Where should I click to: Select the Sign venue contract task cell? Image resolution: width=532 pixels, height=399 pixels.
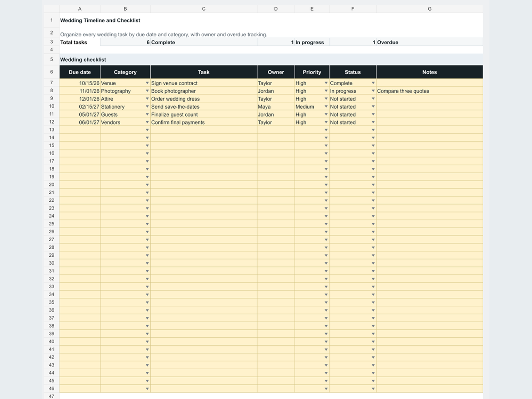coord(203,83)
